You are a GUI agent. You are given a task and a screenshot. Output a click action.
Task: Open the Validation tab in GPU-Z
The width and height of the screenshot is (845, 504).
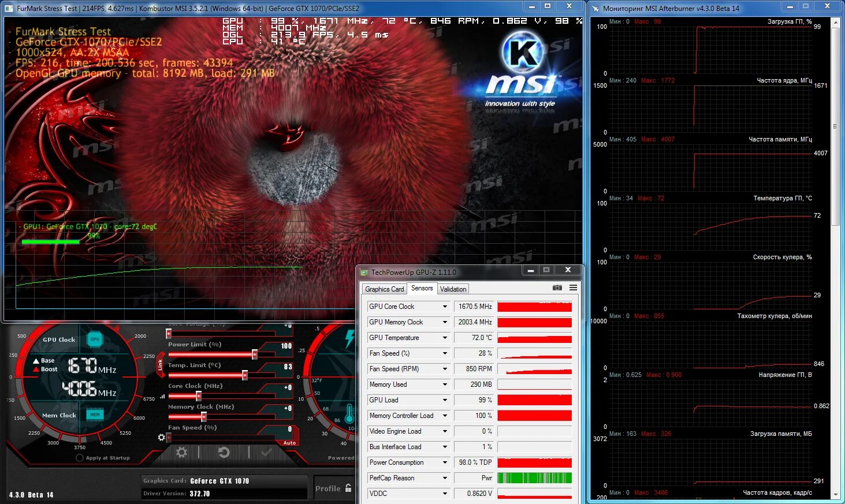point(453,289)
